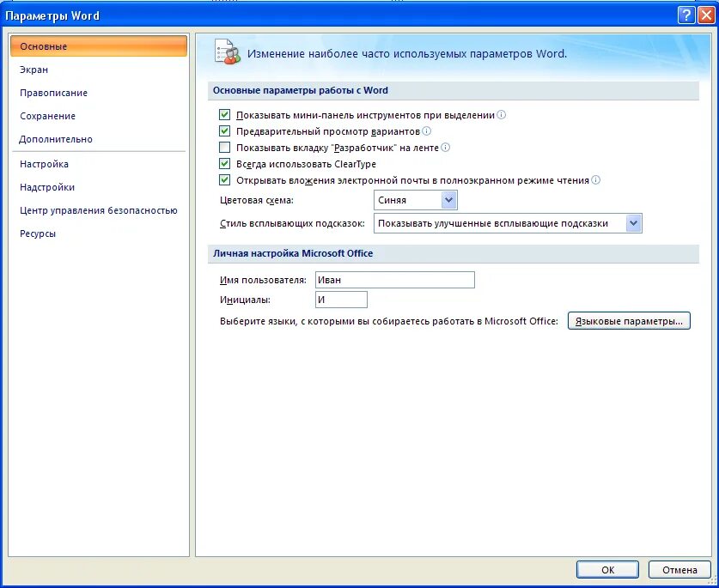Screen dimensions: 719x588
Task: Click info icon beside Разработчик tab option
Action: [445, 147]
